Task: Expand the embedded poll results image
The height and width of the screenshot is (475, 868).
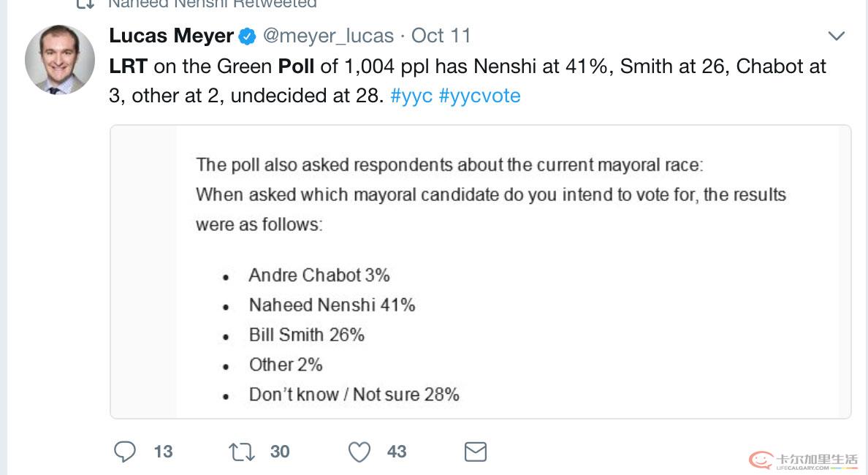Action: 480,272
